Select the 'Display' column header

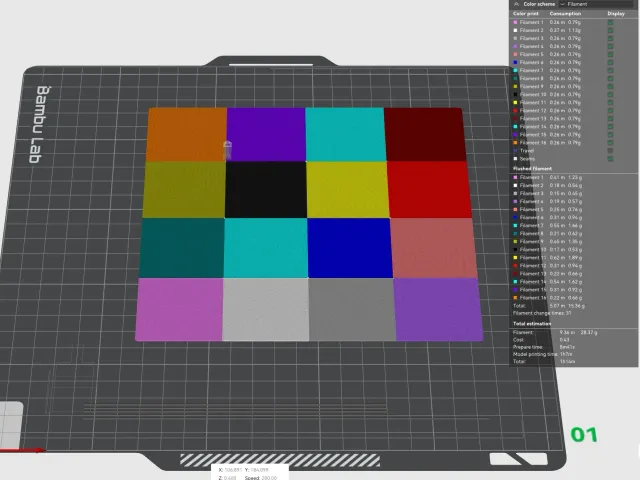[616, 13]
